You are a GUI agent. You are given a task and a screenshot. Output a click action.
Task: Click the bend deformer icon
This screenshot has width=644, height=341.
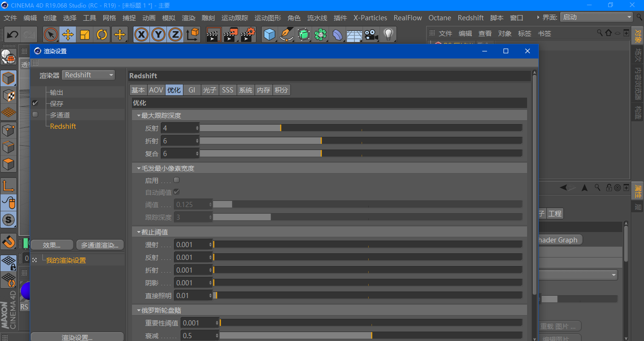tap(338, 34)
